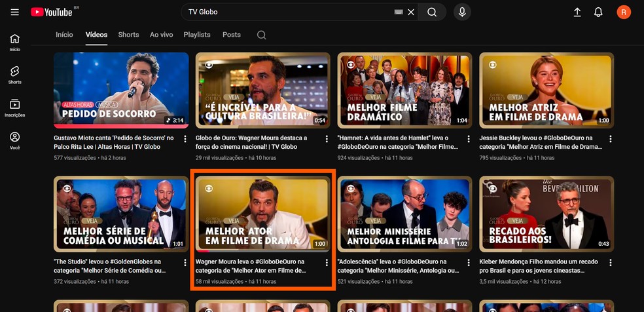Click '577 visualizações' text
This screenshot has height=312, width=644.
pyautogui.click(x=75, y=158)
